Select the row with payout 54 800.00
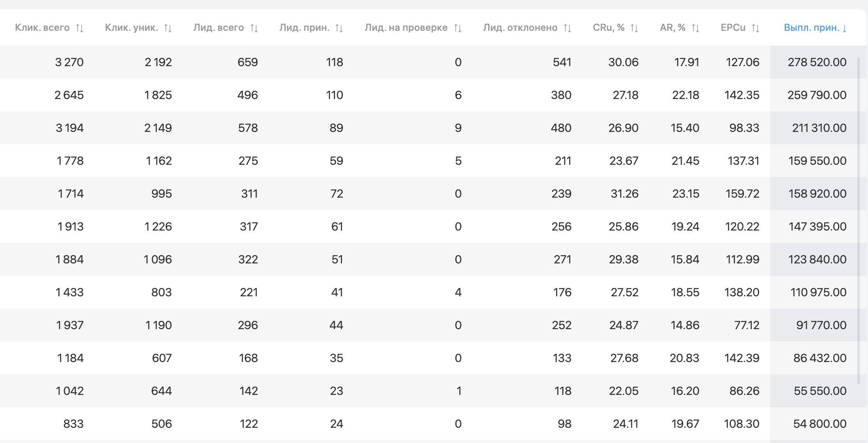The height and width of the screenshot is (443, 868). [x=433, y=424]
